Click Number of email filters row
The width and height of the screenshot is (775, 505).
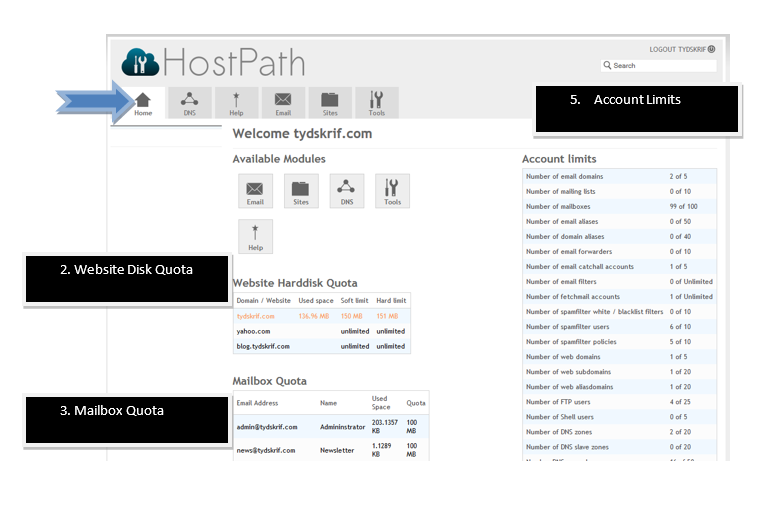pos(619,282)
